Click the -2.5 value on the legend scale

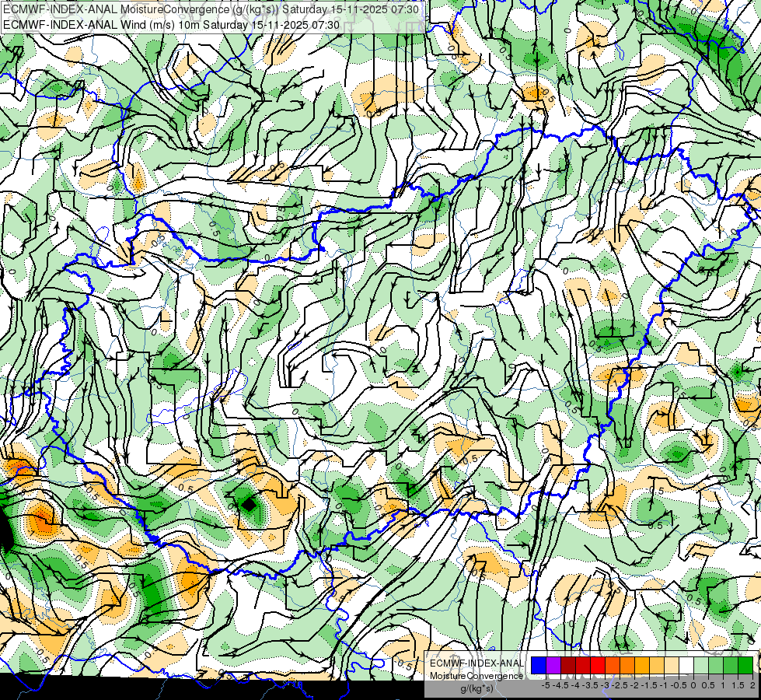pyautogui.click(x=618, y=685)
